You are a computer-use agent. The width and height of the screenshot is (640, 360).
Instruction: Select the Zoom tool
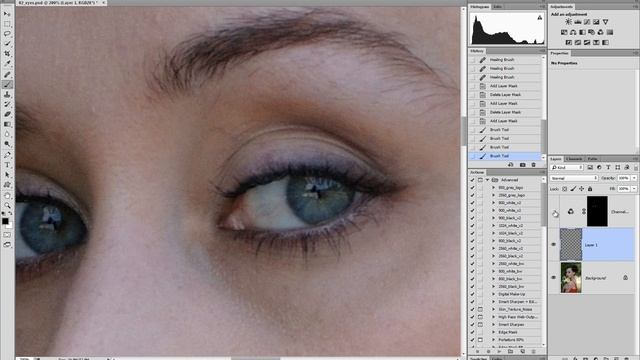tap(7, 206)
